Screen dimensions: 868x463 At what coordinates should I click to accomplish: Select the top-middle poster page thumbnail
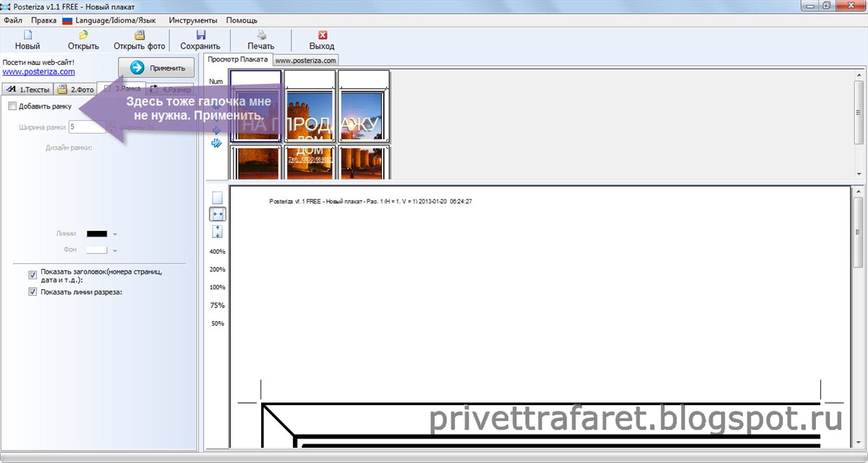tap(310, 106)
